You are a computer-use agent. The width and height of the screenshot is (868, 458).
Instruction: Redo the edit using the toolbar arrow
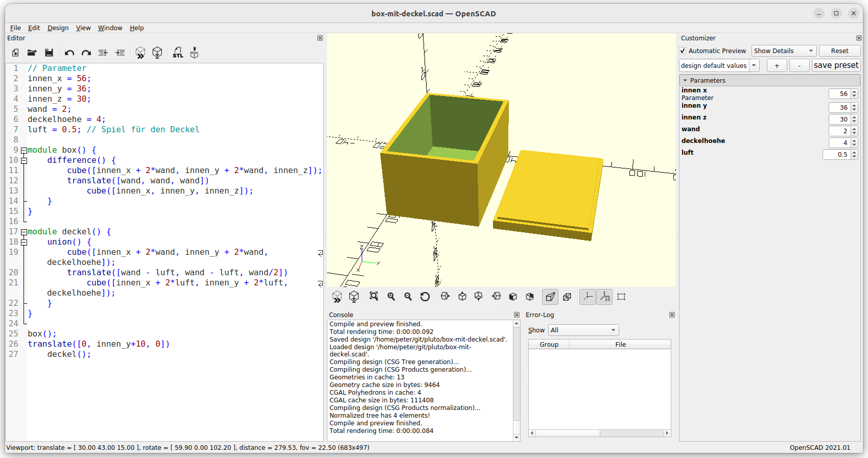(86, 53)
